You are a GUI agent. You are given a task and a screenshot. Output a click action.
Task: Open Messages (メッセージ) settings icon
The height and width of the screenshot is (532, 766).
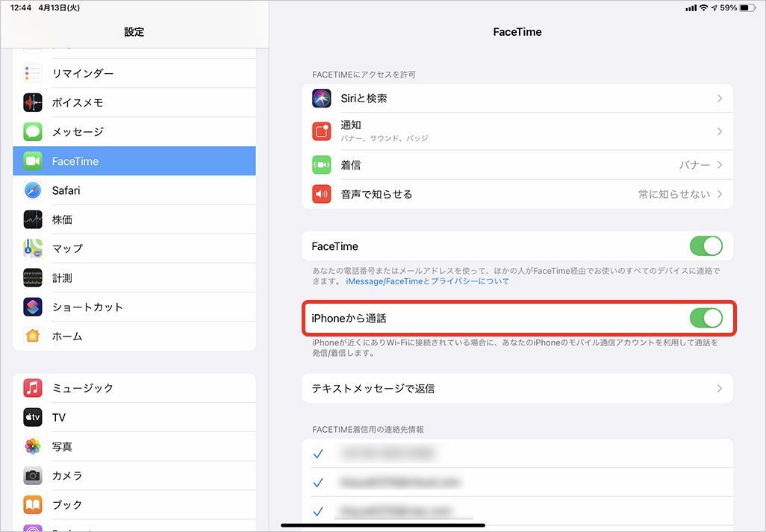click(33, 132)
